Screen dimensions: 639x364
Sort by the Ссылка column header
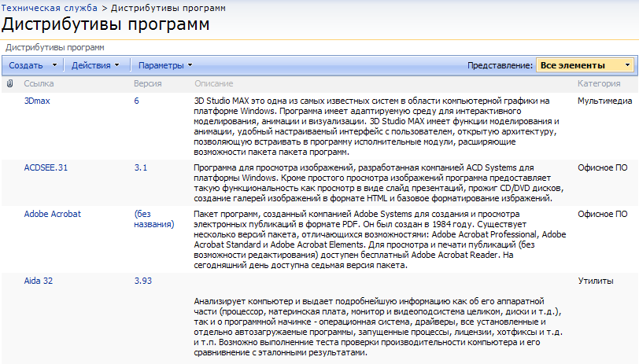[x=39, y=83]
